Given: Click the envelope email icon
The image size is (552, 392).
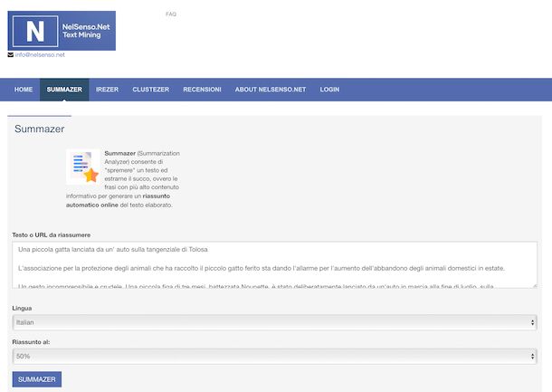Looking at the screenshot, I should [11, 55].
